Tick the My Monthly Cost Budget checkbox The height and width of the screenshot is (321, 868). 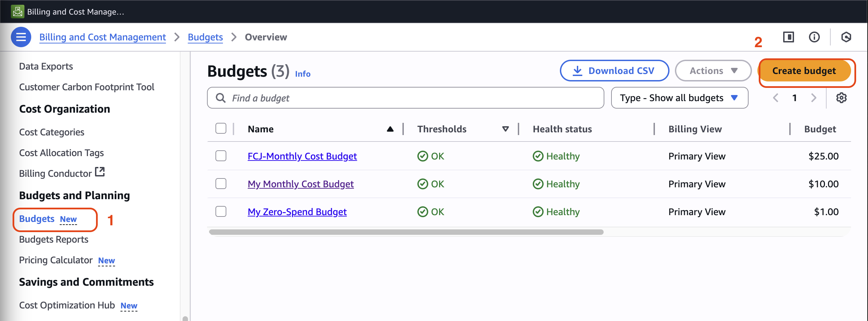point(221,184)
